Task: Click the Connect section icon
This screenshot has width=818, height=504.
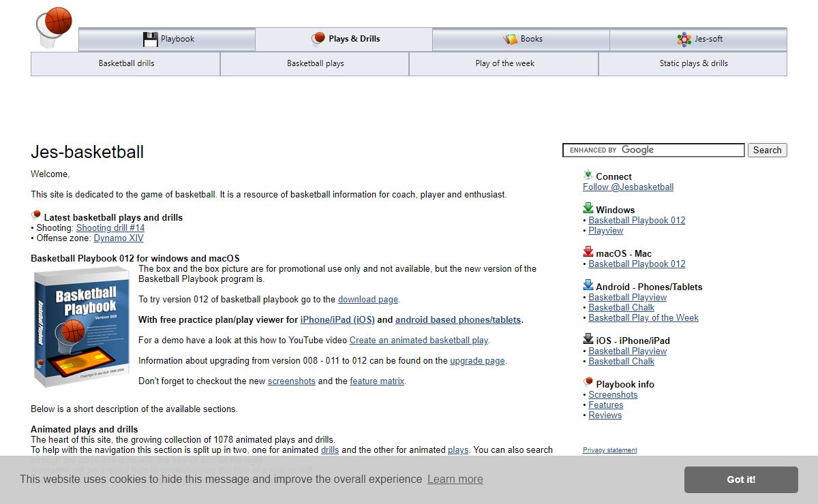Action: (x=588, y=175)
